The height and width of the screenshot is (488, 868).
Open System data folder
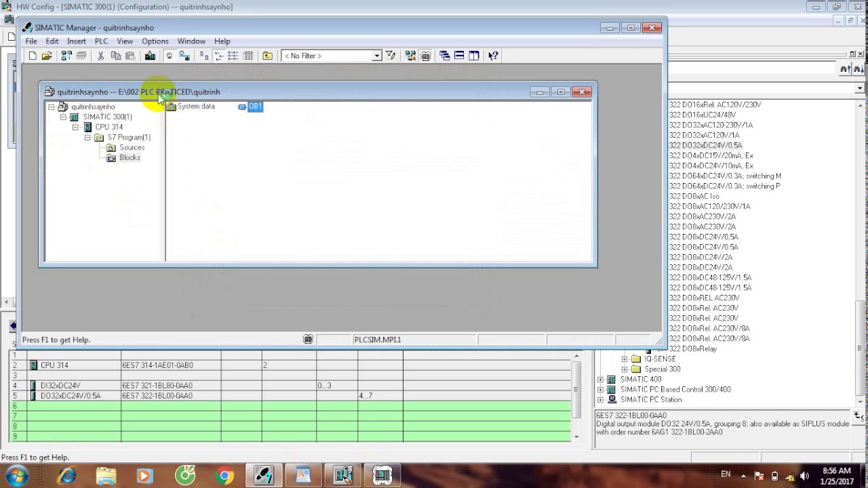tap(191, 106)
